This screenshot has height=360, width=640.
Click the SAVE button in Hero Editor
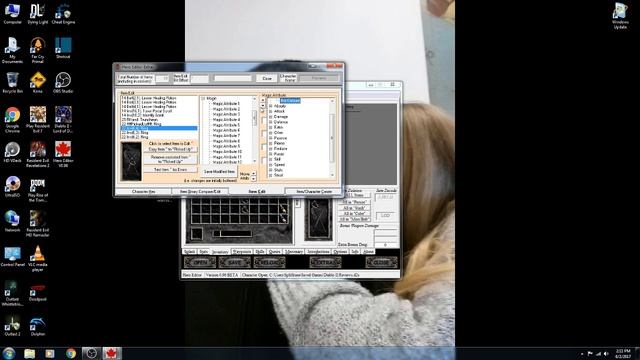(x=234, y=262)
